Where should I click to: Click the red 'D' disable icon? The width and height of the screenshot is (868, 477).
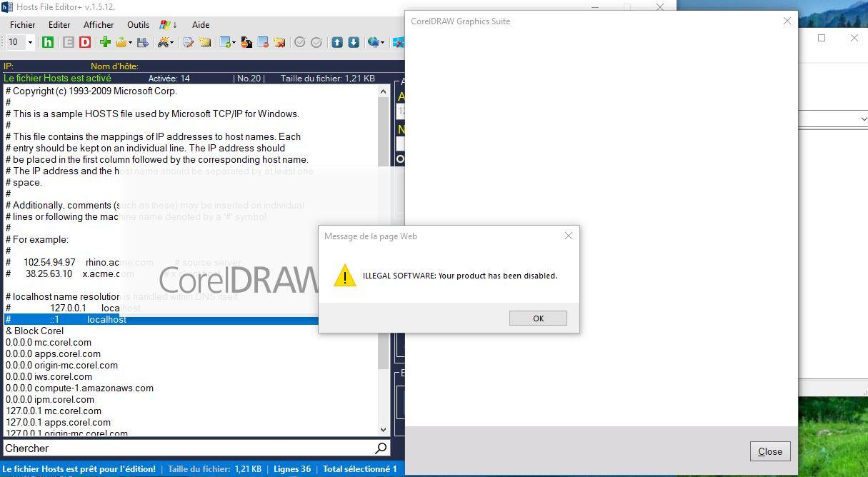[x=85, y=42]
